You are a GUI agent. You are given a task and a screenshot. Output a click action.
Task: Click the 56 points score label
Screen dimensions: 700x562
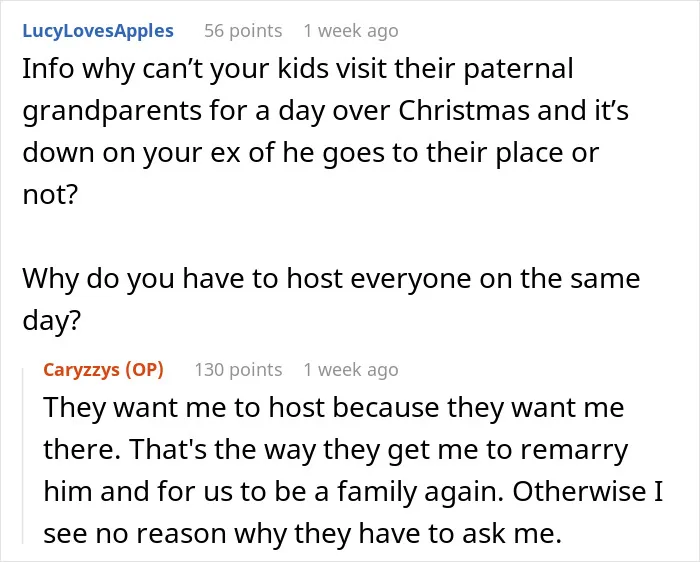[x=243, y=31]
